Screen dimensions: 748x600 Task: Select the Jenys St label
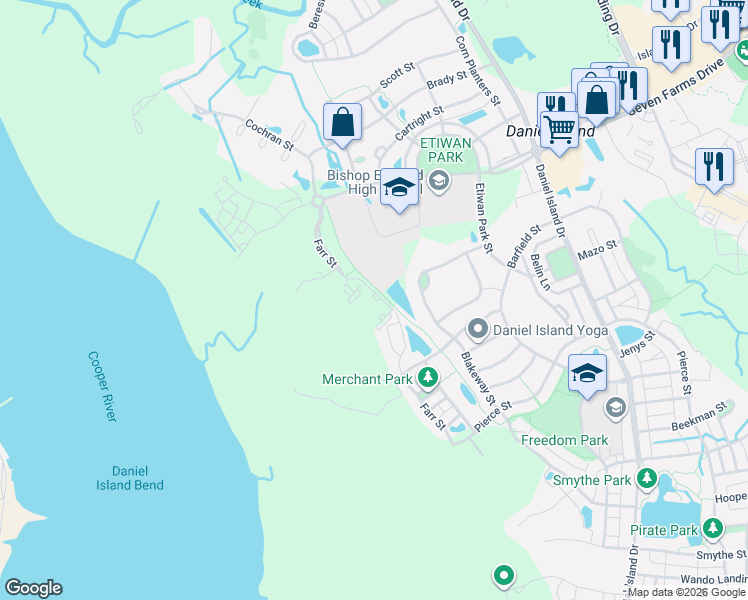[637, 344]
